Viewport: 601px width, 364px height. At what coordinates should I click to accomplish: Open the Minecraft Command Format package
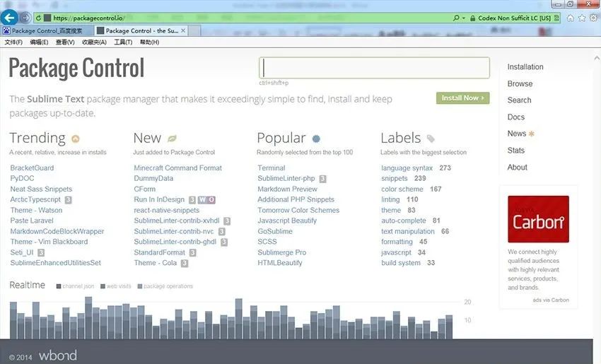tap(178, 168)
